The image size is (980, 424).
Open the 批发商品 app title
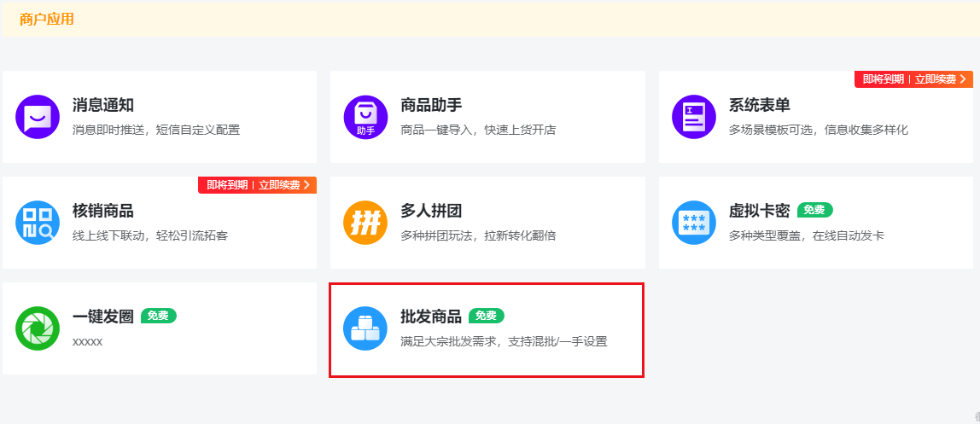click(x=431, y=317)
